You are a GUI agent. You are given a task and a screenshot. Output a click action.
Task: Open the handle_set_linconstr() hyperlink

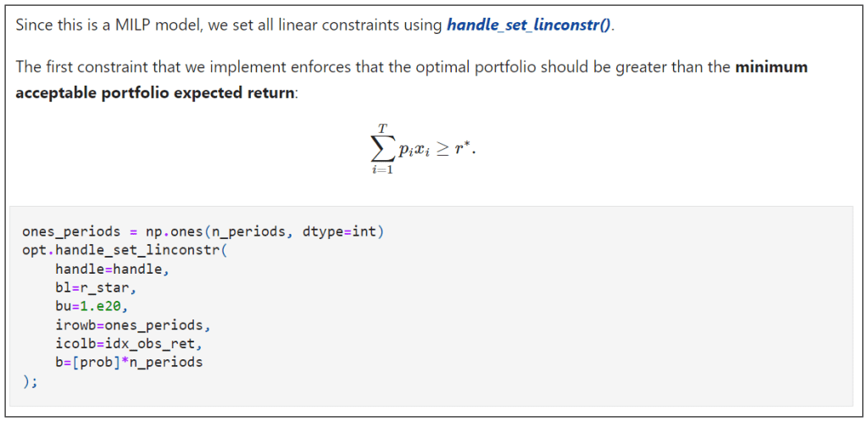(x=529, y=25)
